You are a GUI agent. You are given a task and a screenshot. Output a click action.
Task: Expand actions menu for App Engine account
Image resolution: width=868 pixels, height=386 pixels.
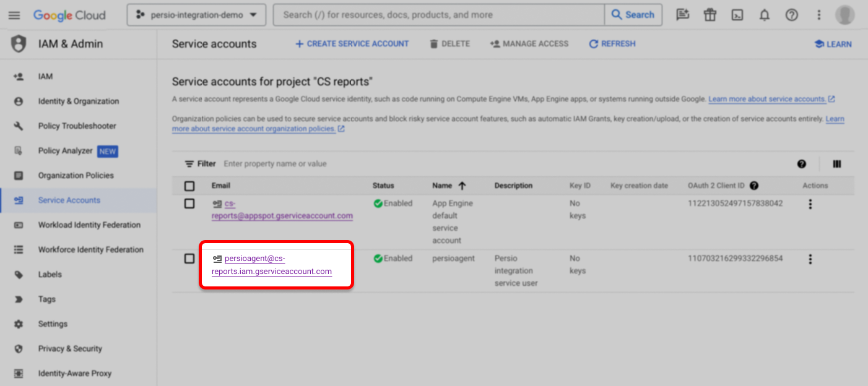[810, 204]
